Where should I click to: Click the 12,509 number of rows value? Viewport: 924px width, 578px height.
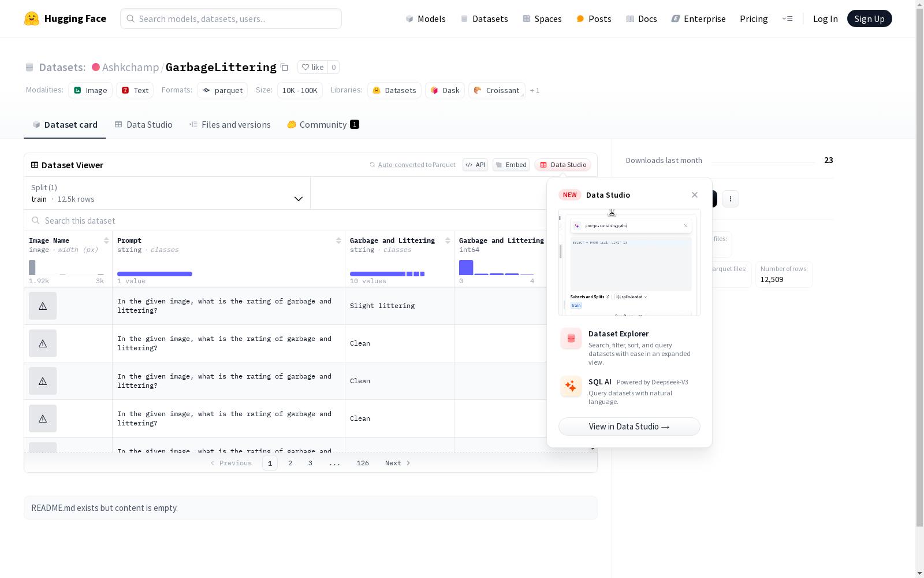[772, 280]
